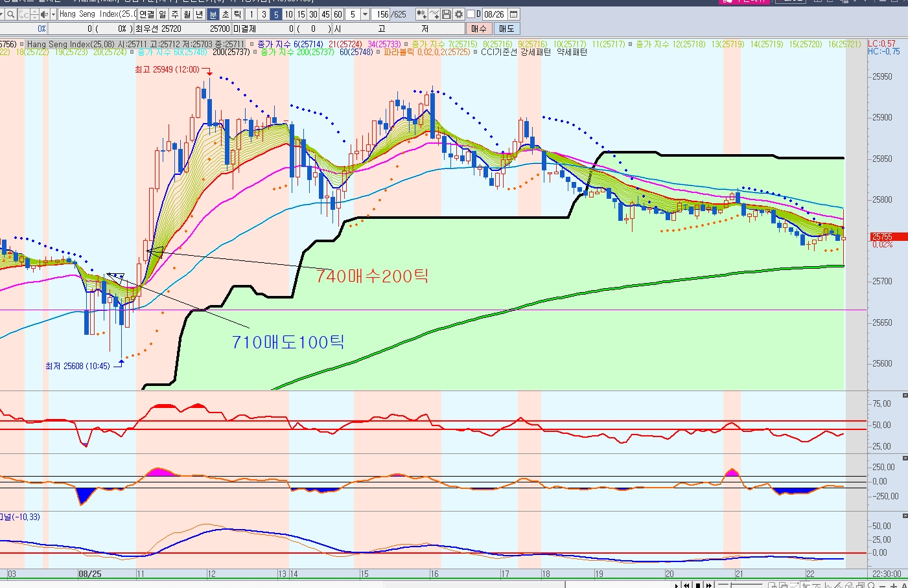Open dropdown arrow left of search icon
The image size is (908, 588).
coord(3,14)
